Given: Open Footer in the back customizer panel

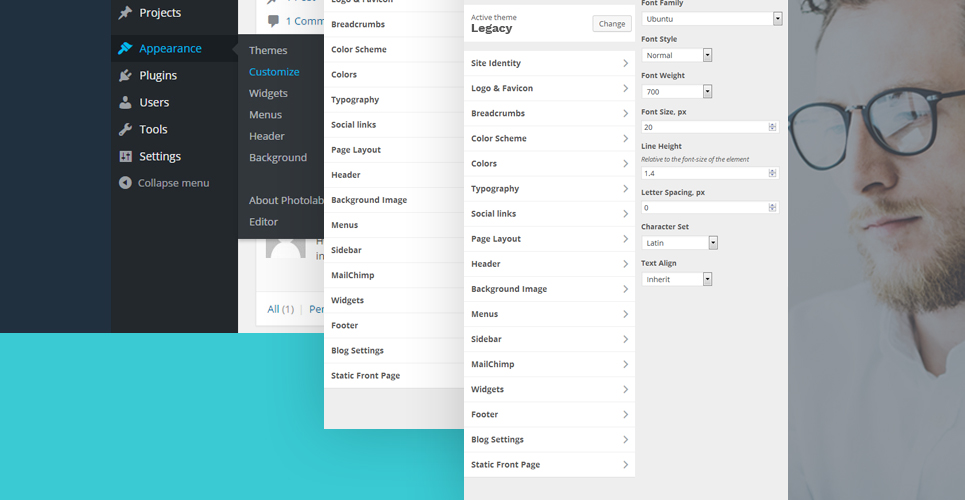Looking at the screenshot, I should 394,326.
